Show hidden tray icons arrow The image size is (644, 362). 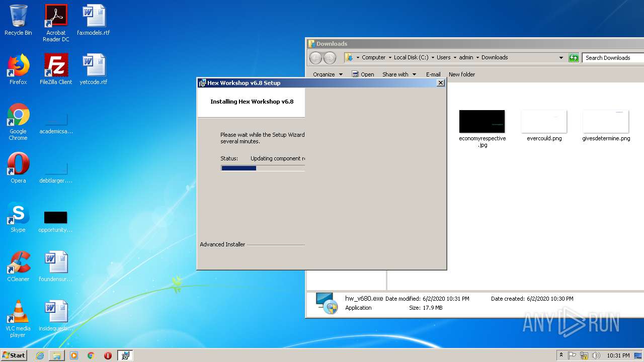561,355
